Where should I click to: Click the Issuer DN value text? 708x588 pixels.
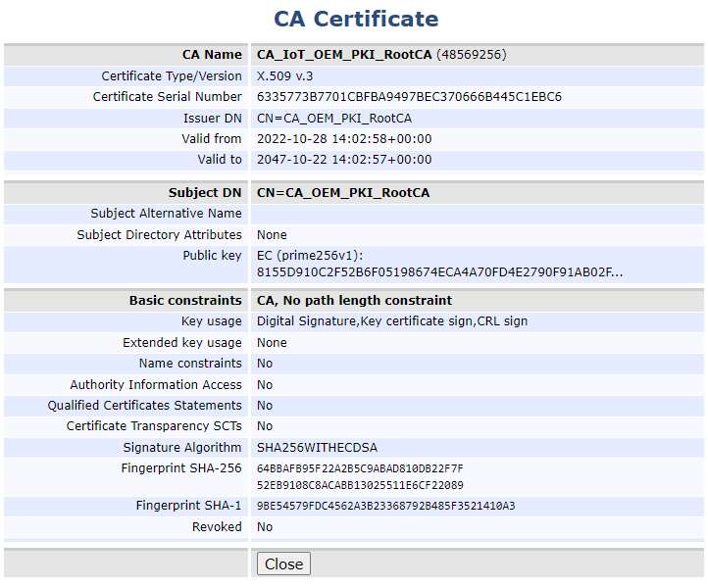333,119
